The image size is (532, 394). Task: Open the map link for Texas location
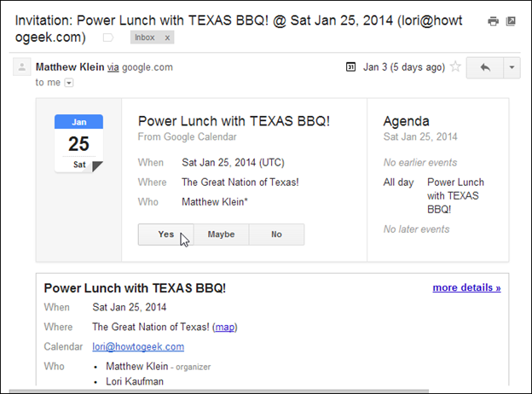point(225,327)
